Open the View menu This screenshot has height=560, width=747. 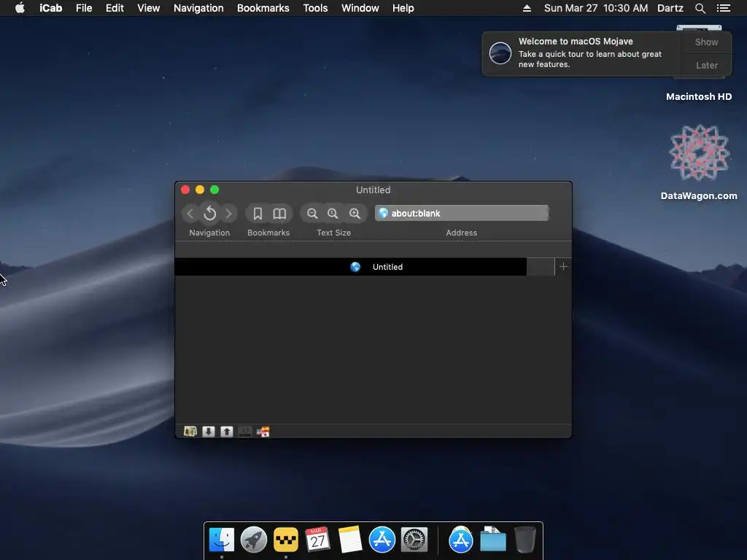coord(149,8)
